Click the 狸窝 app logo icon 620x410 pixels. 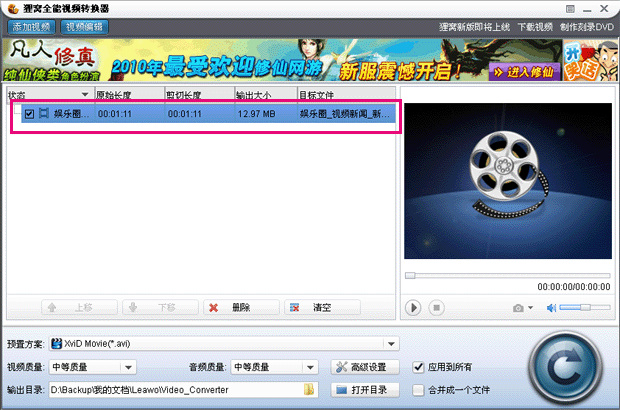point(13,8)
